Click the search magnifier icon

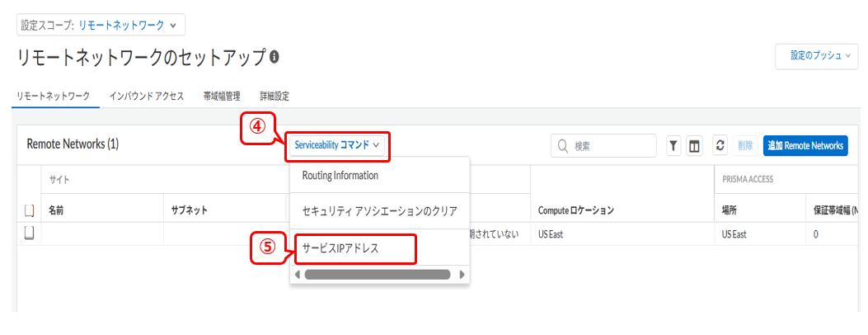click(x=563, y=145)
